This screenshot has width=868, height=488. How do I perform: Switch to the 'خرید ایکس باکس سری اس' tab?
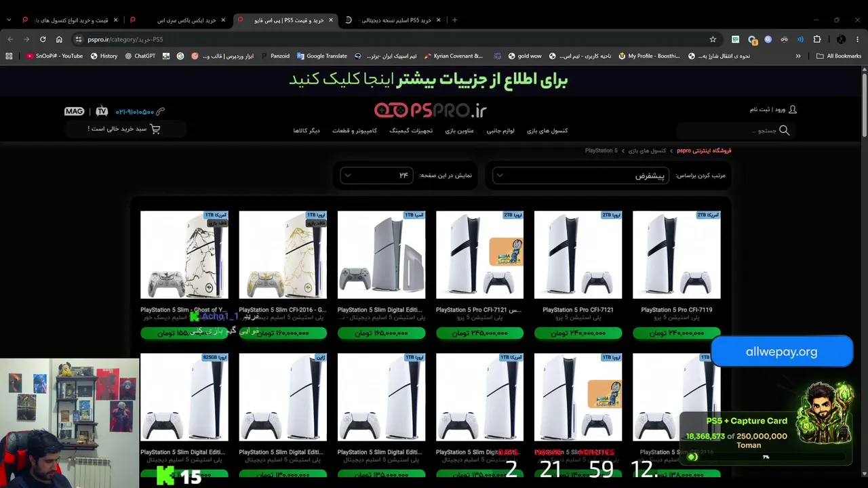[179, 20]
